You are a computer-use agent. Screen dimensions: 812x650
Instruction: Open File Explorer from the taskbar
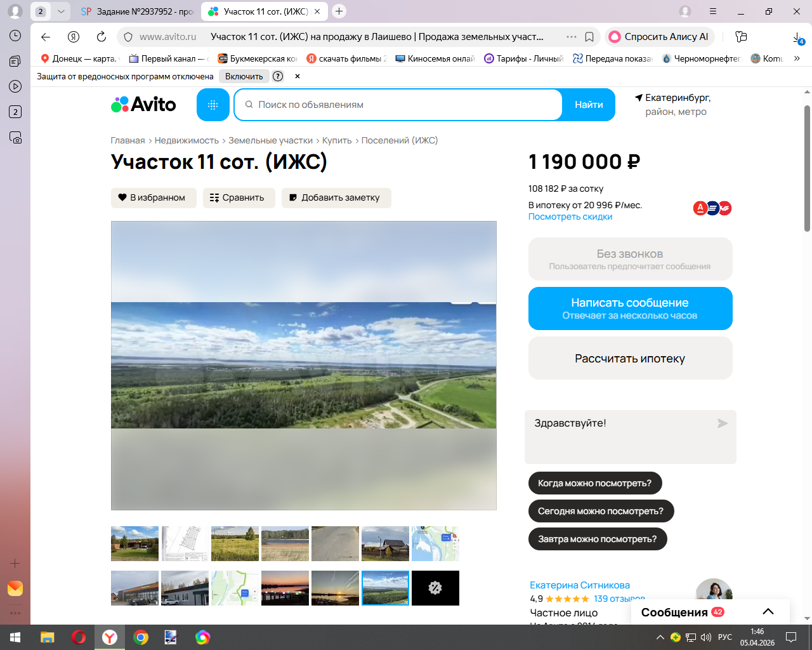[48, 637]
